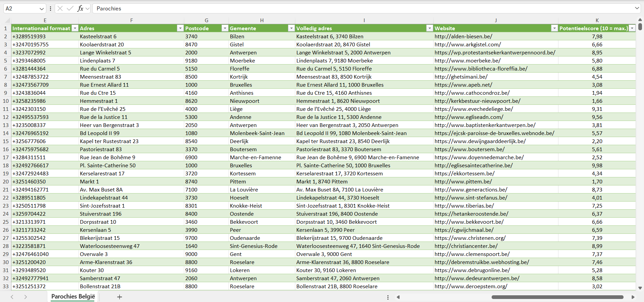This screenshot has width=644, height=302.
Task: Click the Enter checkmark in formula bar
Action: [70, 8]
